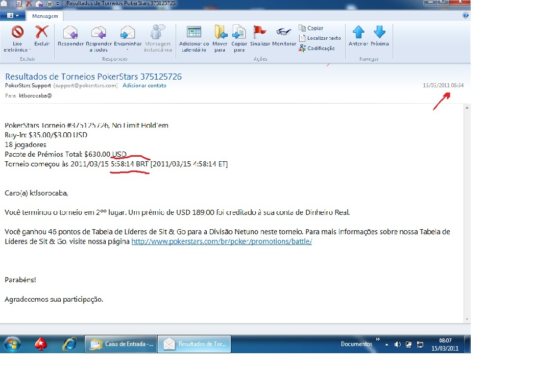559x392 pixels.
Task: Open Internet Explorer from the taskbar
Action: click(x=69, y=344)
